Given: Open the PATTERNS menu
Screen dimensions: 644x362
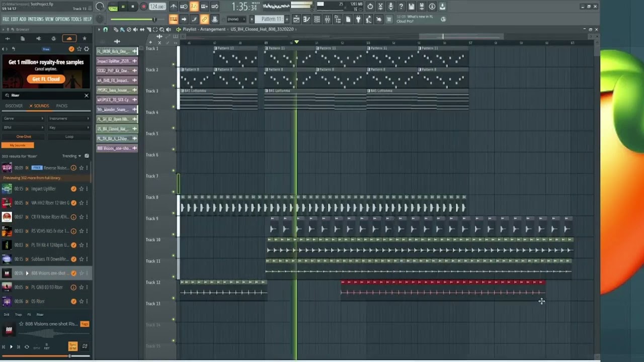Looking at the screenshot, I should coord(35,19).
